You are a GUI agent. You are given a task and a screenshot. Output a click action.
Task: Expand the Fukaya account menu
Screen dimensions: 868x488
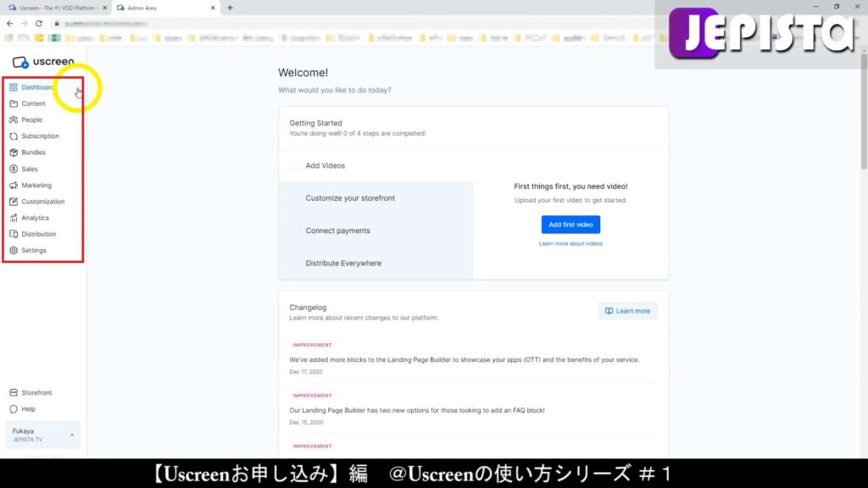42,434
